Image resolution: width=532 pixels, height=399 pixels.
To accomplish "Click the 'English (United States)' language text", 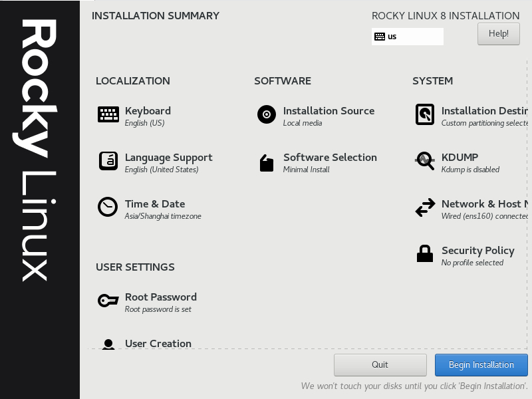I will pos(162,170).
